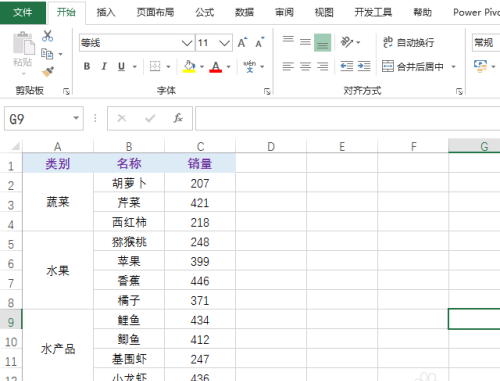Switch to 开发工具 tab
This screenshot has width=500, height=381.
pos(373,12)
